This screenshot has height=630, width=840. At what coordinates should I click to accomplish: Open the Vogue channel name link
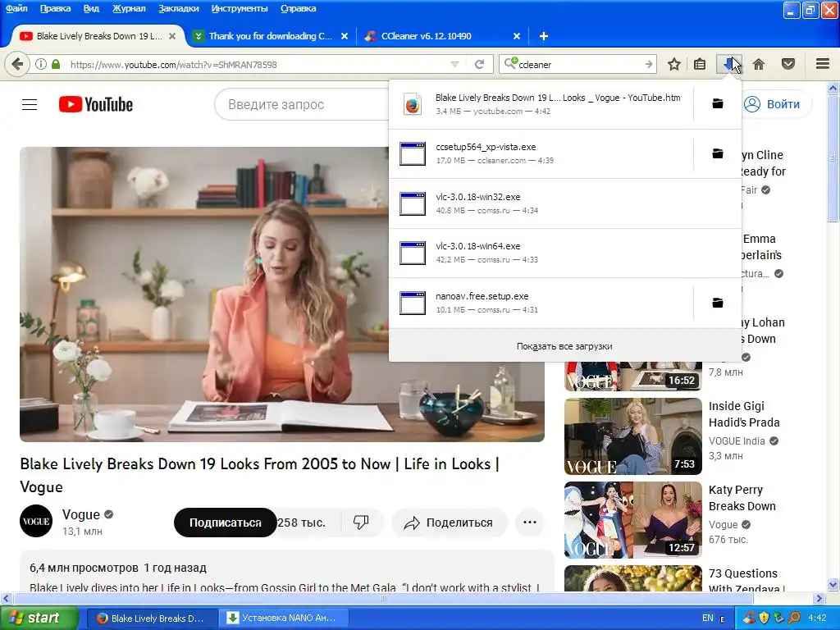[81, 514]
